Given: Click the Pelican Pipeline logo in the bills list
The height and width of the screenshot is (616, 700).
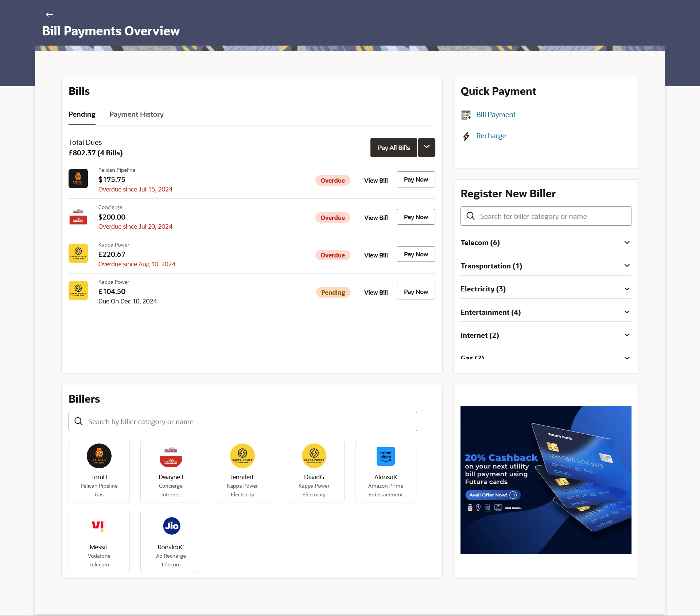Looking at the screenshot, I should 78,179.
